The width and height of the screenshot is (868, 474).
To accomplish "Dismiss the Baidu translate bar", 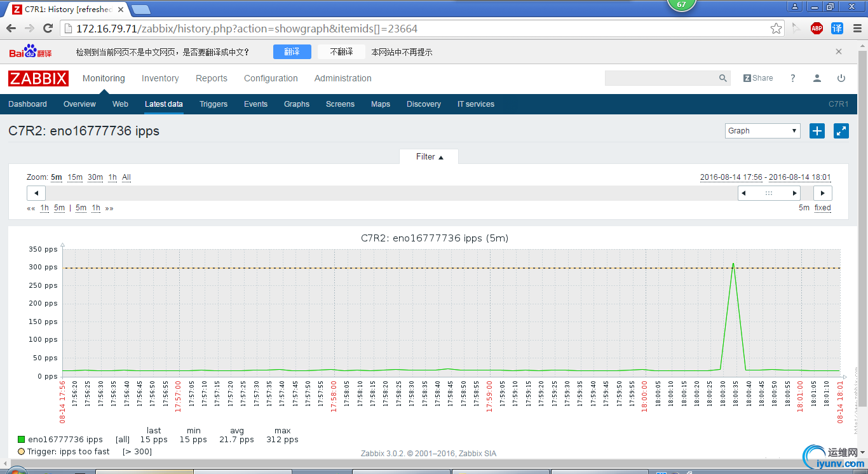I will click(839, 51).
